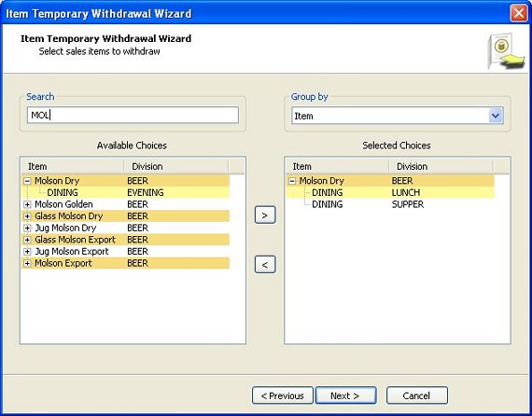532x416 pixels.
Task: Select DINING LUNCH row in Selected Choices
Action: pyautogui.click(x=390, y=192)
